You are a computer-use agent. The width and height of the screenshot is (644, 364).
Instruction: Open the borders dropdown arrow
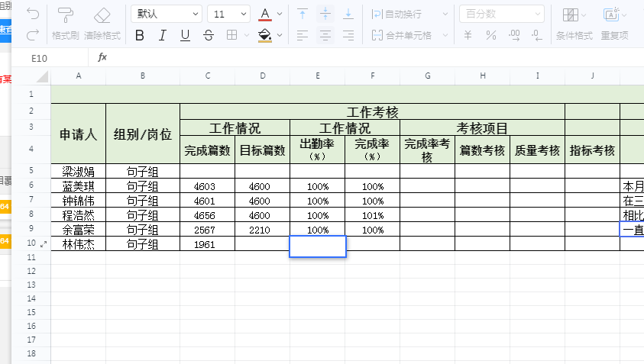click(x=247, y=35)
